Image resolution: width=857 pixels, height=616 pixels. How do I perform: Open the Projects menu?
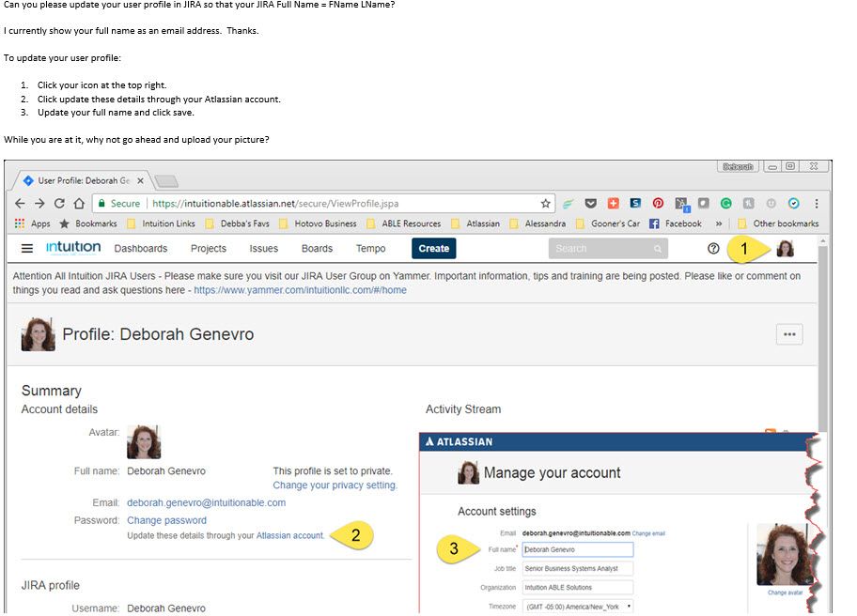209,249
